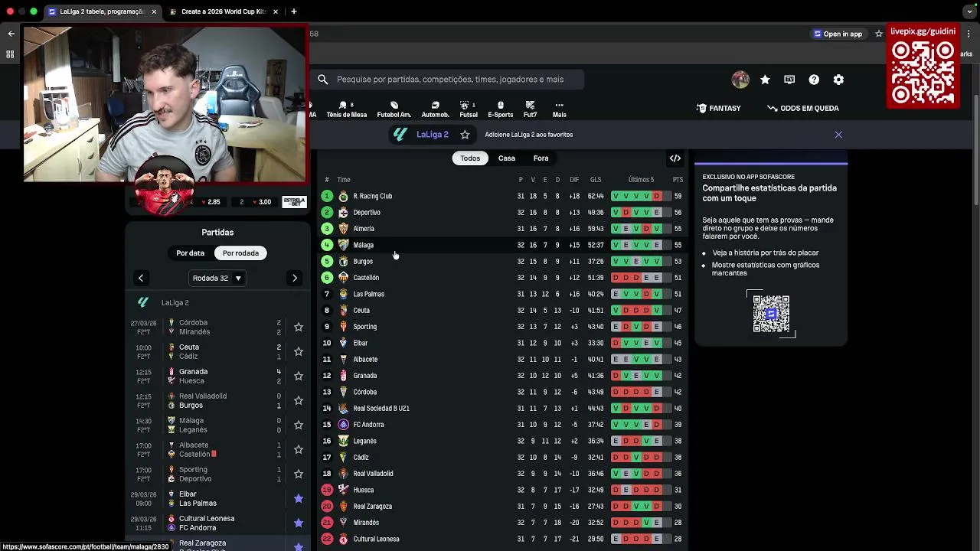
Task: Open Cultural Leonesa standings row
Action: pyautogui.click(x=502, y=539)
